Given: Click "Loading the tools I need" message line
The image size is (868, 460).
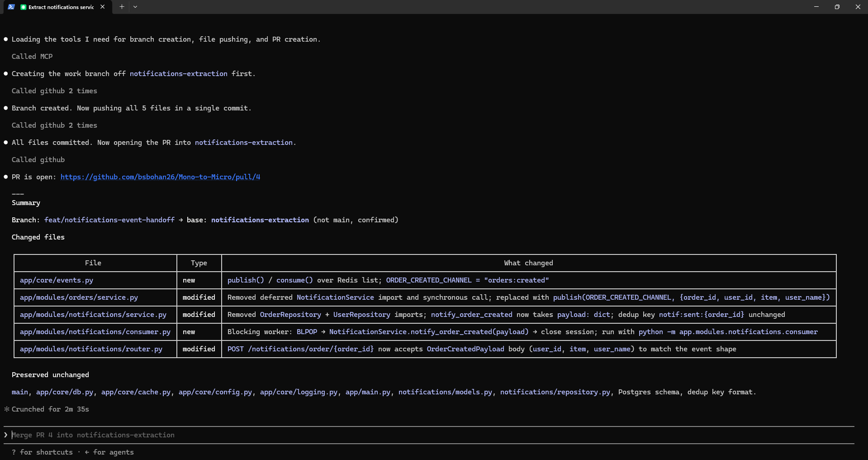Looking at the screenshot, I should point(166,39).
